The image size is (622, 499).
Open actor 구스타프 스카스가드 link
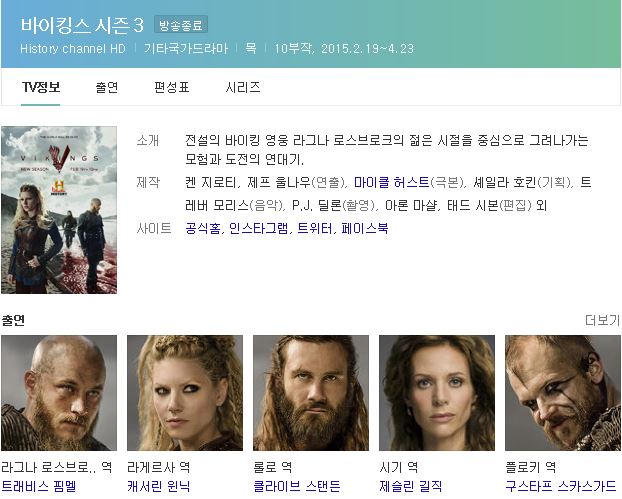click(x=561, y=486)
